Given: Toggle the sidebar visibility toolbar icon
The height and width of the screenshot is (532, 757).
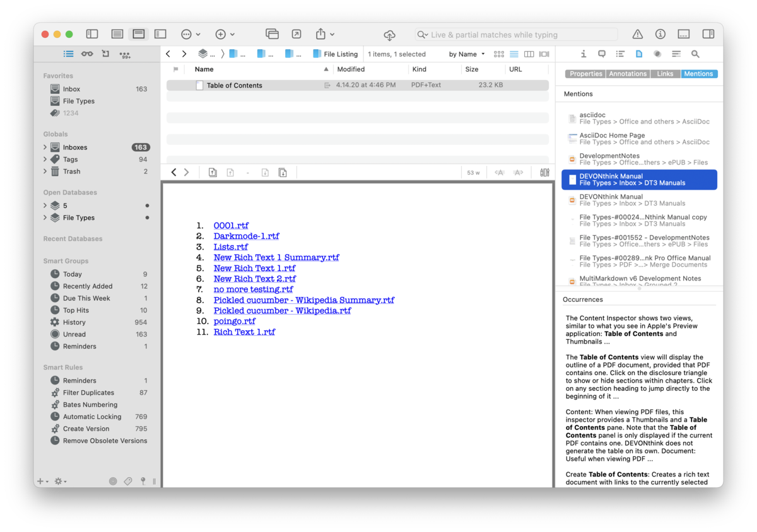Looking at the screenshot, I should pos(92,34).
